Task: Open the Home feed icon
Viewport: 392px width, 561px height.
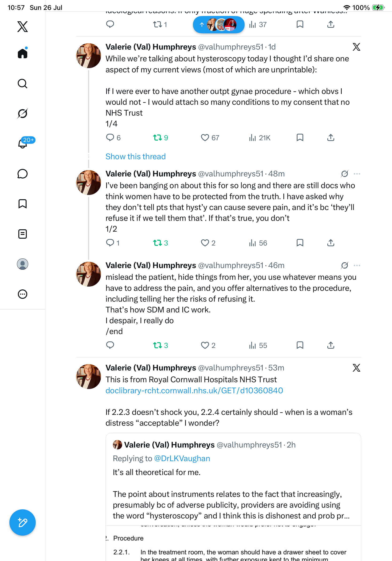Action: click(x=23, y=53)
